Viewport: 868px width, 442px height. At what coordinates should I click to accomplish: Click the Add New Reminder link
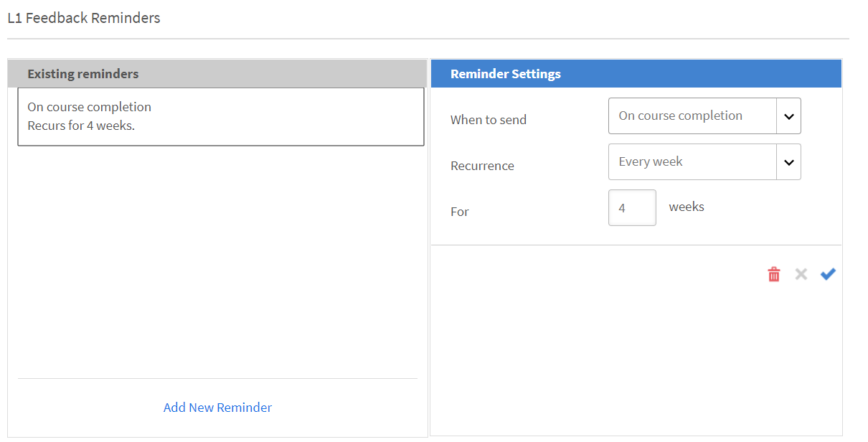click(x=217, y=408)
